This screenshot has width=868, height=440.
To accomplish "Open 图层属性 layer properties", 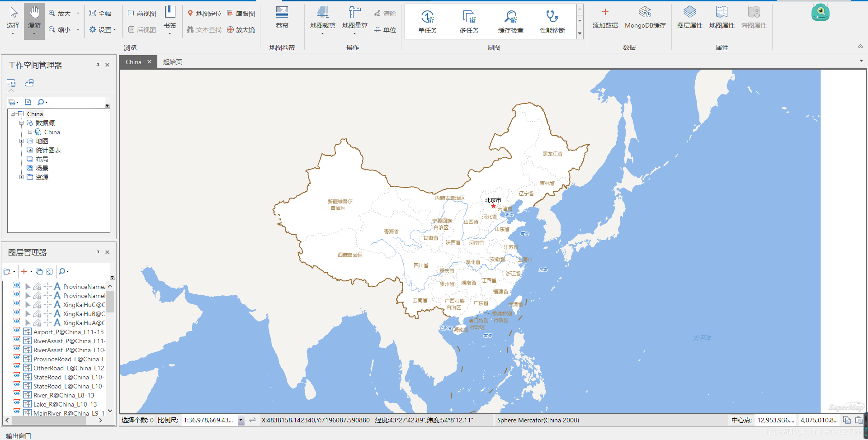I will pyautogui.click(x=690, y=18).
